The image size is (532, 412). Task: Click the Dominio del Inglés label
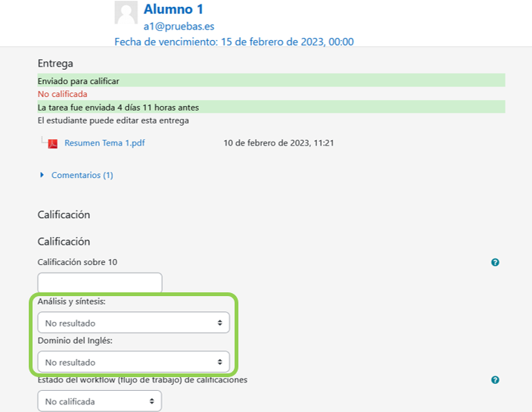point(75,341)
